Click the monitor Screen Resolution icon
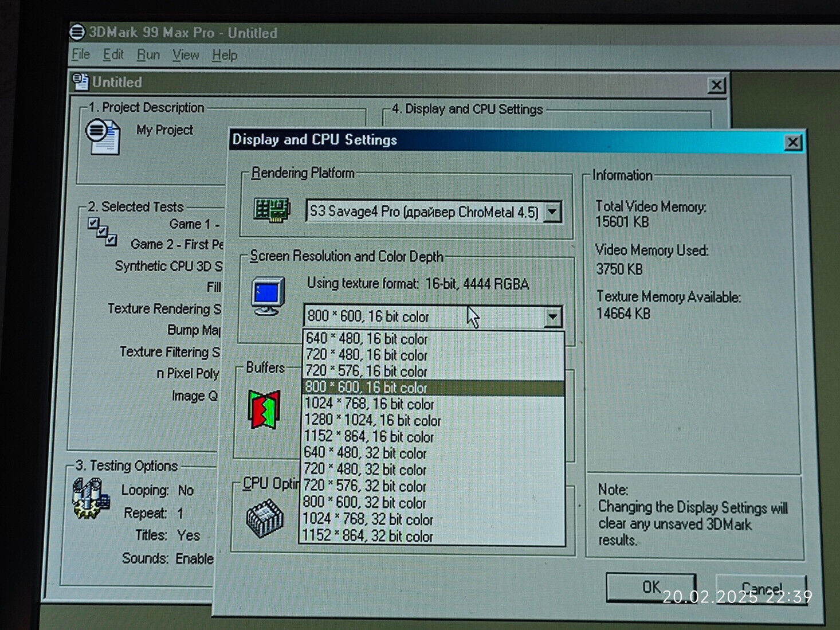 point(268,296)
